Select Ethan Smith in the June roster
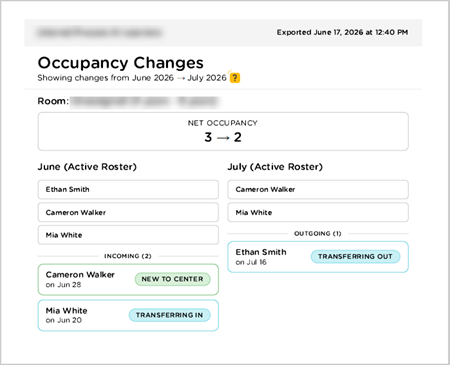The width and height of the screenshot is (450, 365). point(128,190)
